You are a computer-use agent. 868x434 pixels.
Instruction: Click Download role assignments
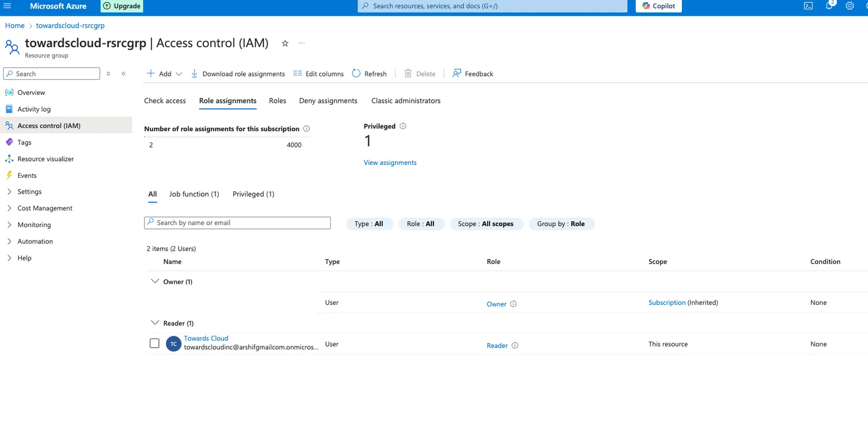tap(238, 74)
